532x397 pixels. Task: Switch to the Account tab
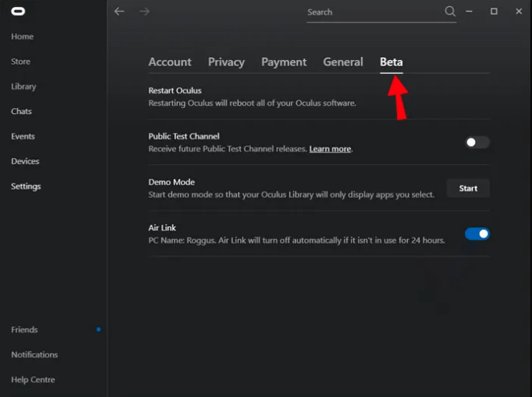[170, 62]
